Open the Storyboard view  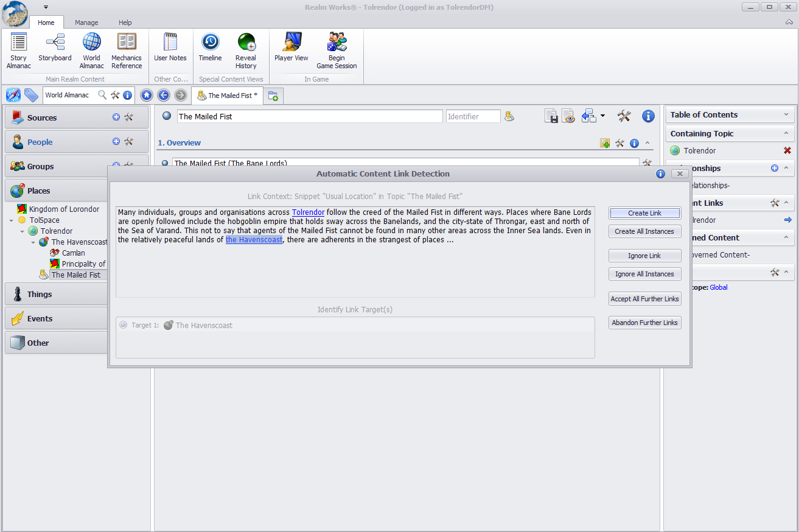pos(55,47)
